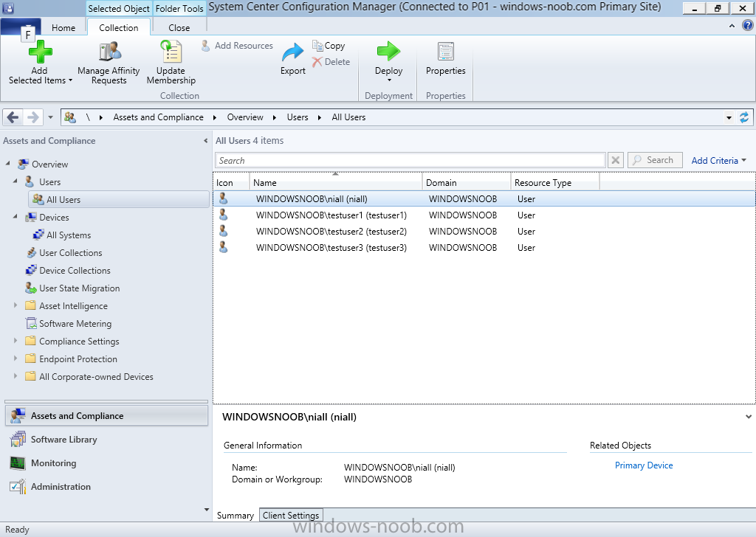
Task: Click the Add Resources ribbon button
Action: (237, 46)
